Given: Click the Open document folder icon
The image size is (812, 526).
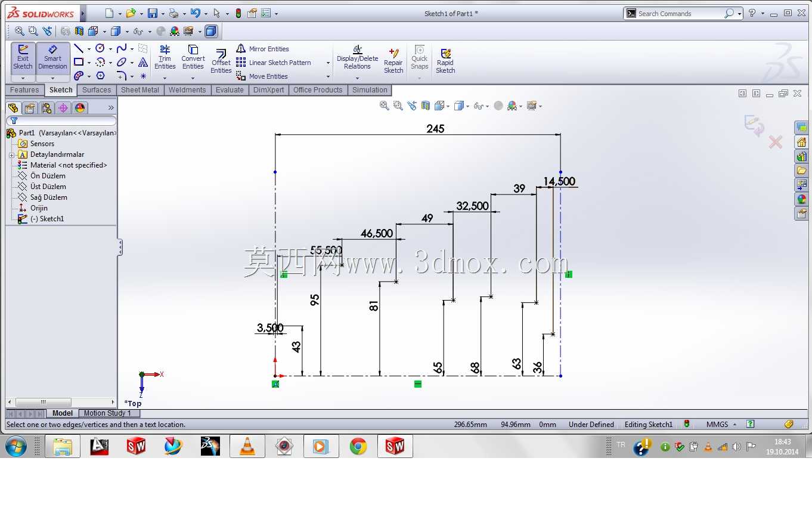Looking at the screenshot, I should click(x=131, y=13).
